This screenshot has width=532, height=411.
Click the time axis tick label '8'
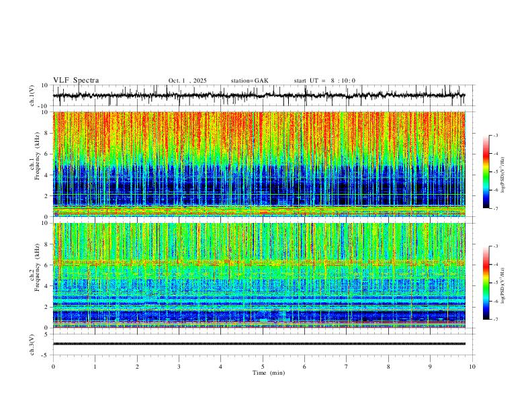[388, 367]
